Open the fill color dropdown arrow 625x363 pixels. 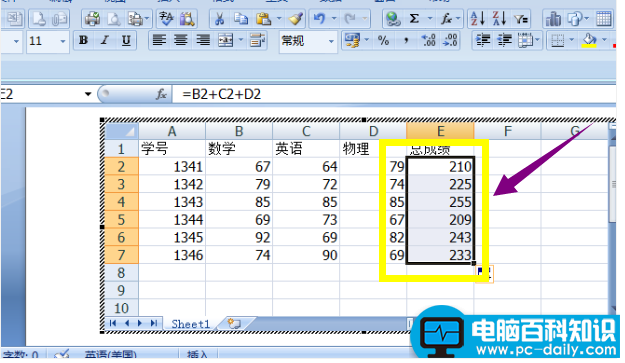pyautogui.click(x=604, y=40)
